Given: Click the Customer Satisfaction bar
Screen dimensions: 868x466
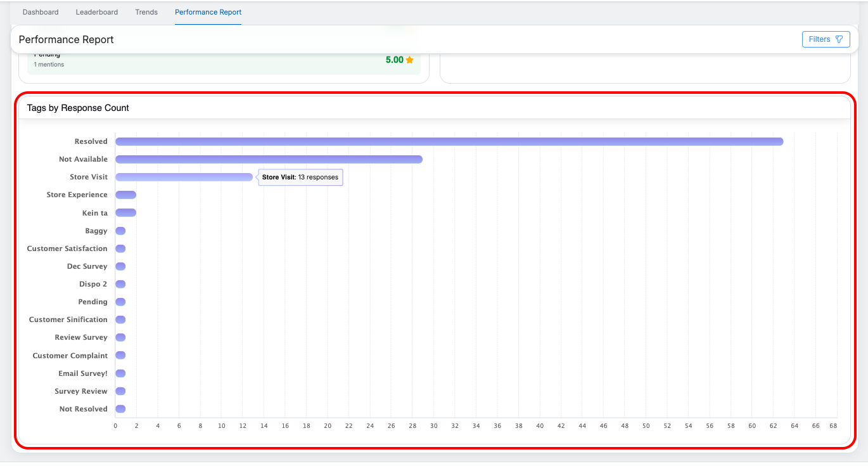Looking at the screenshot, I should tap(120, 249).
